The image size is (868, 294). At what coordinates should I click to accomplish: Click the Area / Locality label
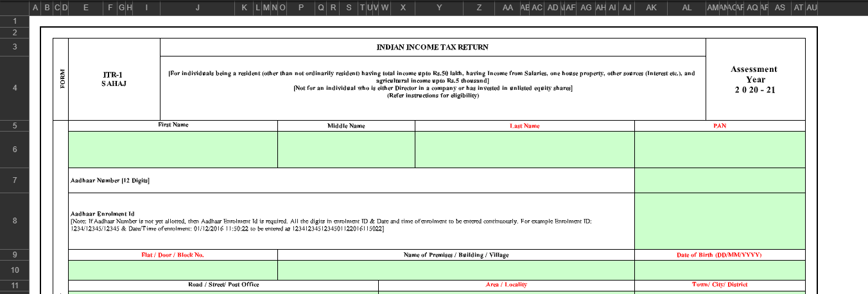pos(507,284)
